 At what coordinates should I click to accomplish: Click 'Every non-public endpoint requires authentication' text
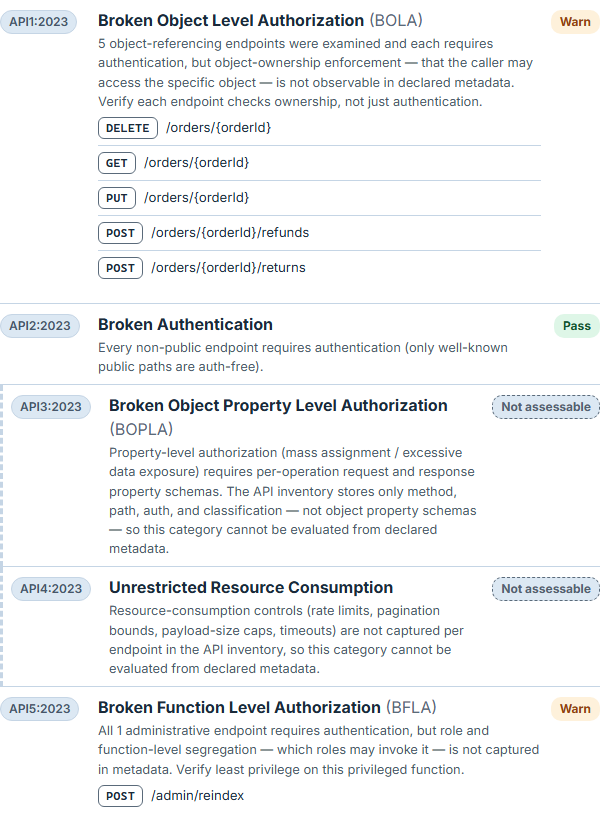(303, 357)
